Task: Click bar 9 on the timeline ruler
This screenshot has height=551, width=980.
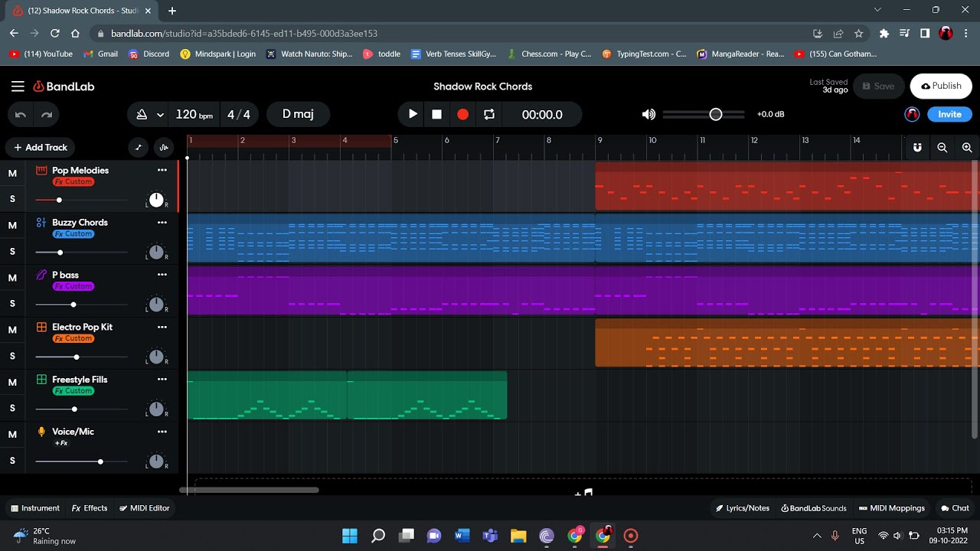Action: (x=599, y=141)
